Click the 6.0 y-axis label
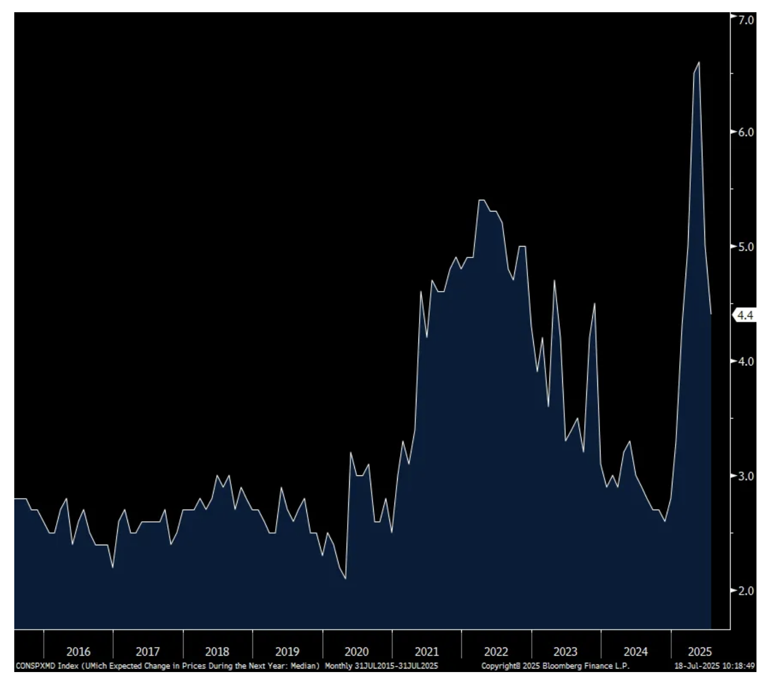 pyautogui.click(x=745, y=132)
